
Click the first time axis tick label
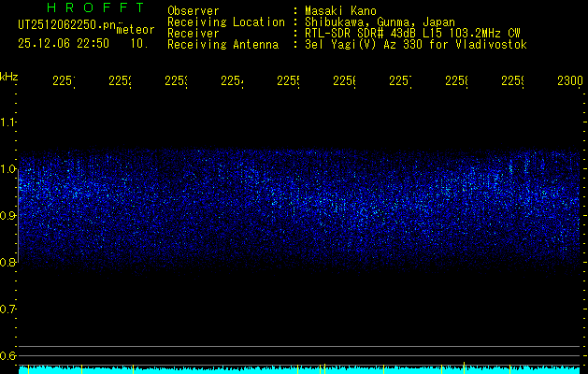(64, 82)
